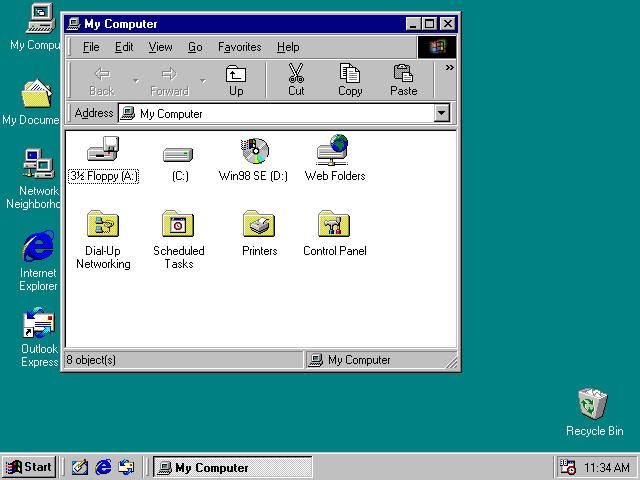Show more toolbar buttons via chevron

click(x=449, y=68)
